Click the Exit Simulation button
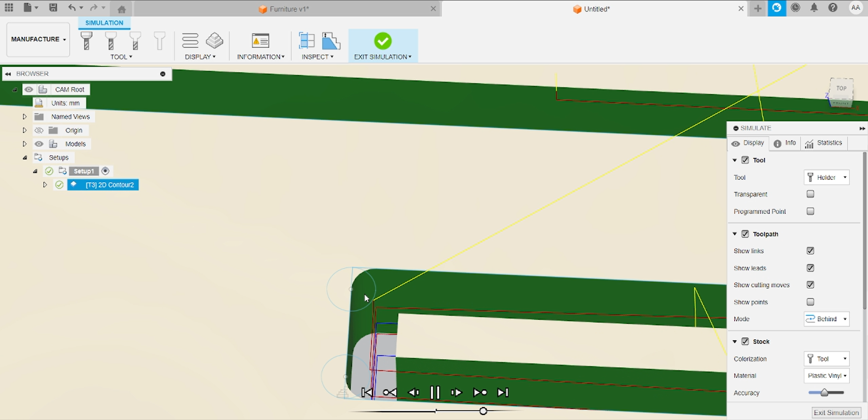This screenshot has height=420, width=868. pos(836,412)
